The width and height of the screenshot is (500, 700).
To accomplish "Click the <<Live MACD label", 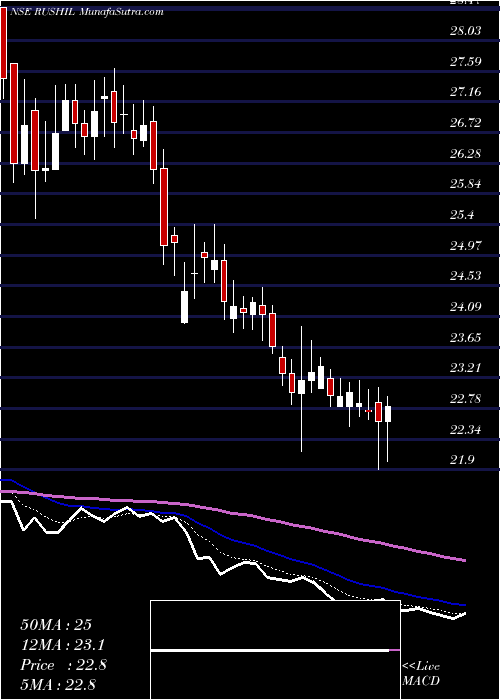I will [421, 674].
